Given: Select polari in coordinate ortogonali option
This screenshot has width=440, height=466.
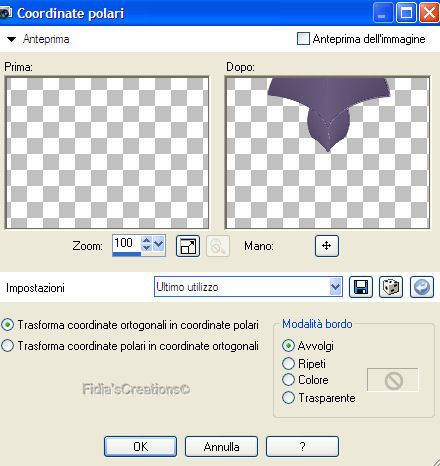Looking at the screenshot, I should [x=8, y=346].
